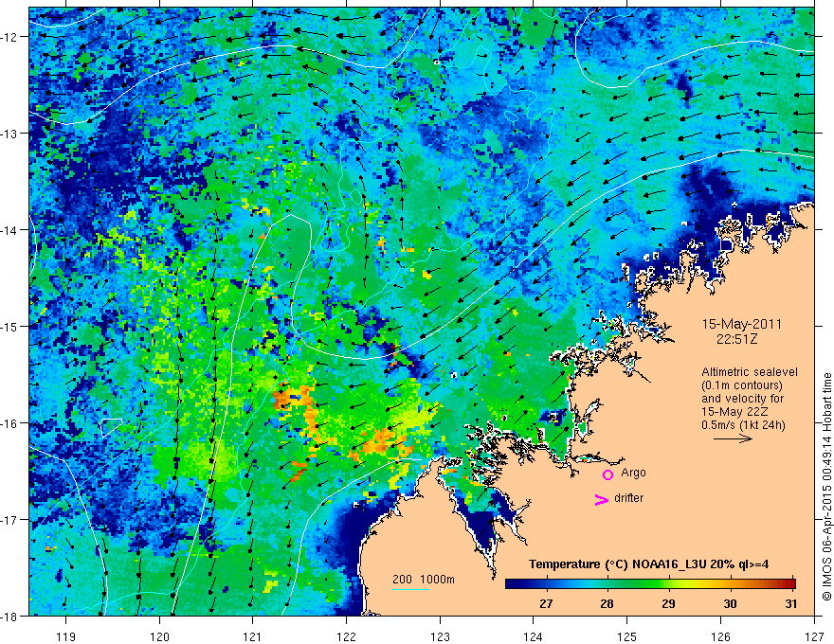This screenshot has width=834, height=644.
Task: Click the '(0.1m contours)' text
Action: 742,385
